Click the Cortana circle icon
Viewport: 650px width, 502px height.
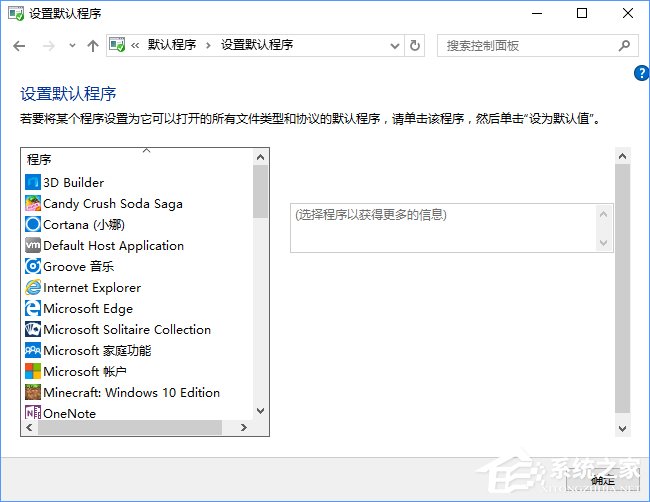(33, 224)
